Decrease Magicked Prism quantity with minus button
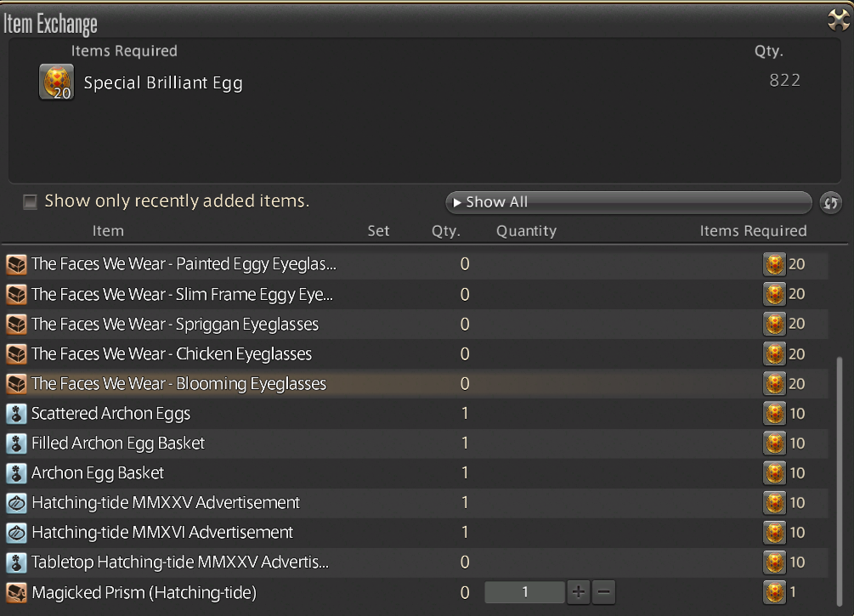 (x=603, y=592)
